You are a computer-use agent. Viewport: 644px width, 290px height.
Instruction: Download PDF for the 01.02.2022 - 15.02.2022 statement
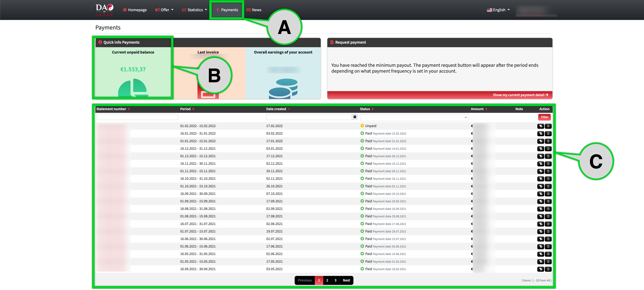point(548,126)
